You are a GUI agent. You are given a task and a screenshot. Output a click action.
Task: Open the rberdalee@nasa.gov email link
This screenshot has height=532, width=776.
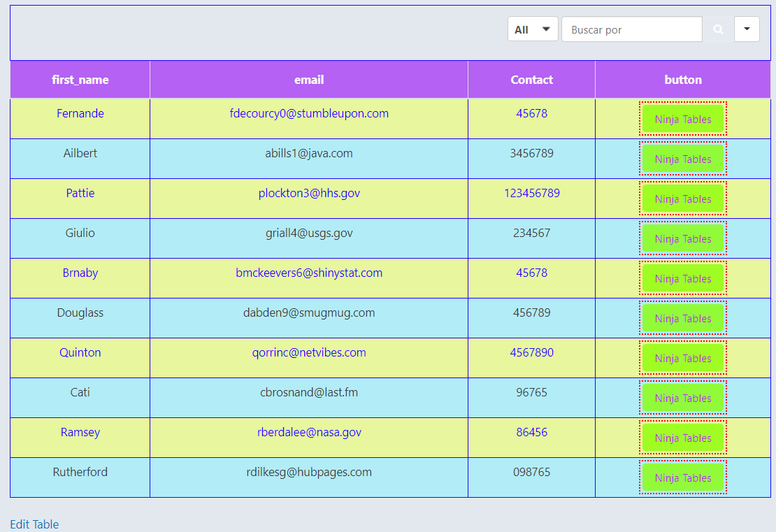pos(309,432)
